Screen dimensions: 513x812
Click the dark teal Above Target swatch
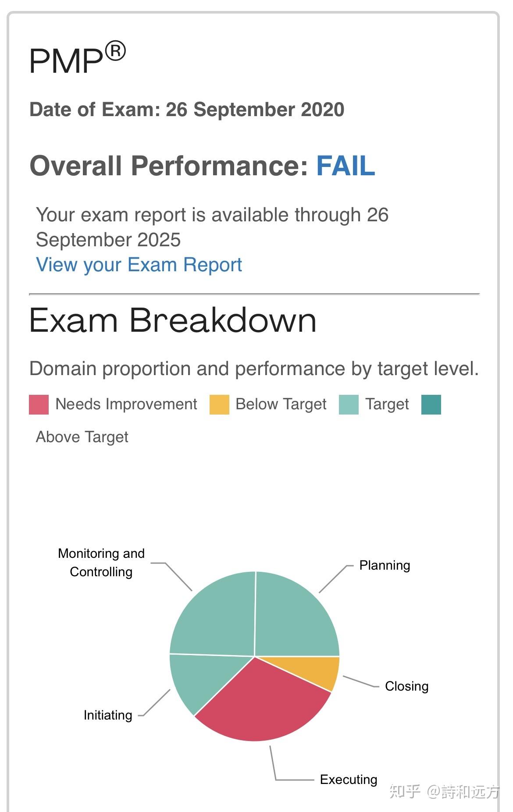point(431,404)
